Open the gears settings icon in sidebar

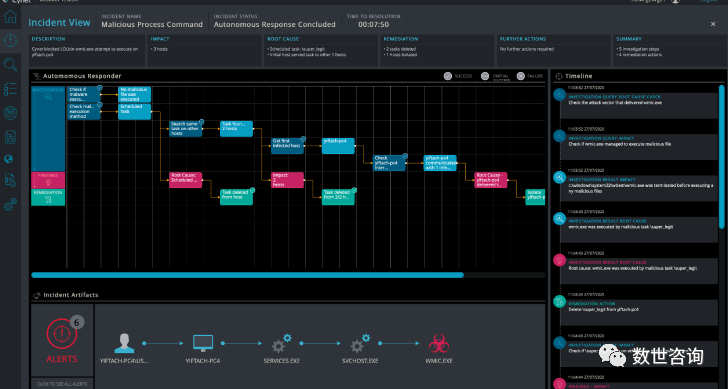(x=10, y=204)
